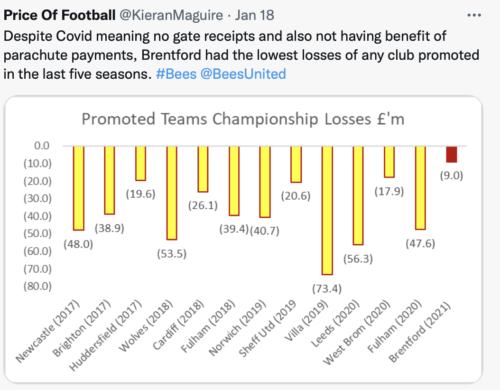Open the #Bees hashtag
Screen dimensions: 500x390
[x=176, y=74]
